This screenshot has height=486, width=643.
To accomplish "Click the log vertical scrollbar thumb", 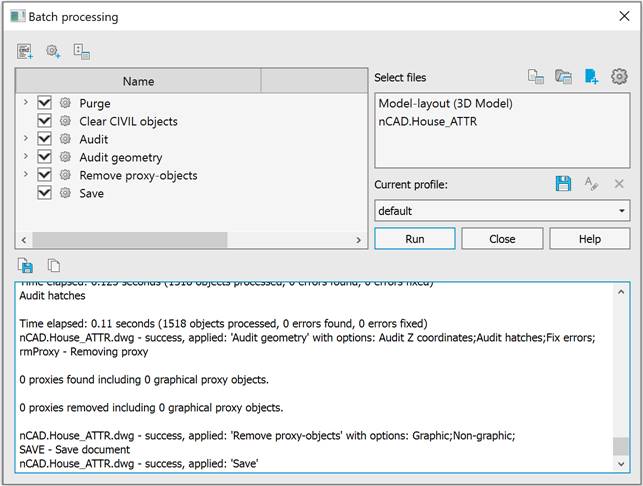I will 621,446.
